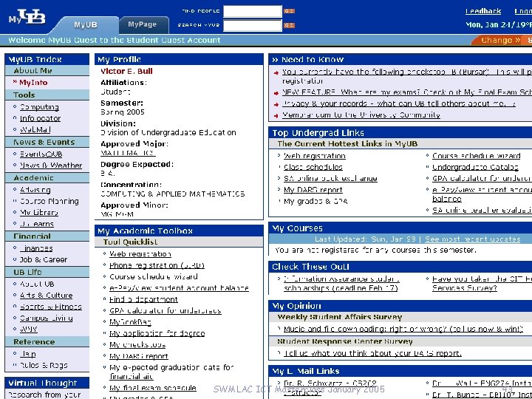Open Phone registration (BIRD) link
The image size is (532, 399).
(157, 265)
